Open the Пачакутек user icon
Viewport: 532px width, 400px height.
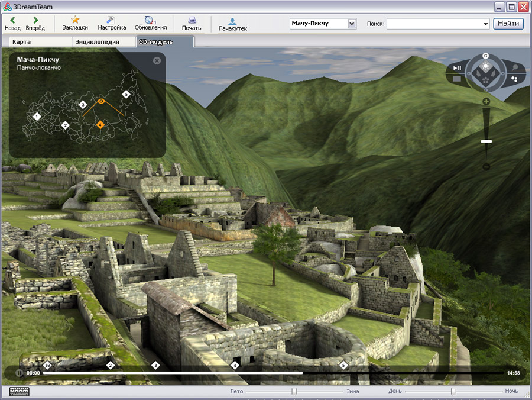point(232,21)
